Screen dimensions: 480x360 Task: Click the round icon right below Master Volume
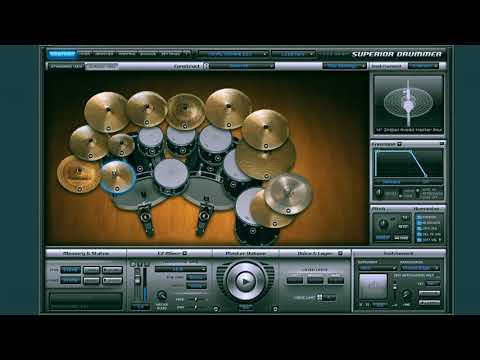(275, 309)
